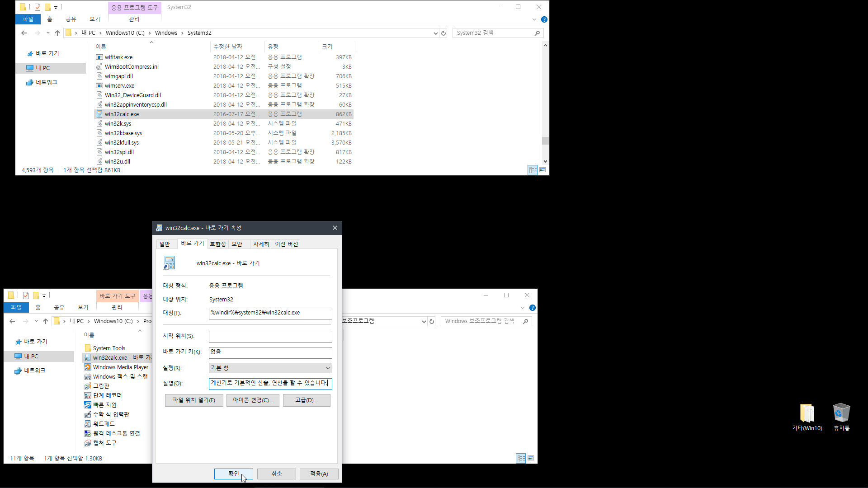Open recent locations dropdown in System32 window

tap(48, 33)
